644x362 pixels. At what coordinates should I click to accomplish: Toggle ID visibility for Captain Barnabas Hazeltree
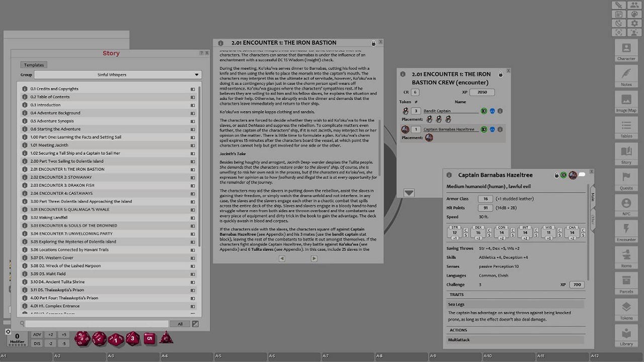tap(484, 129)
